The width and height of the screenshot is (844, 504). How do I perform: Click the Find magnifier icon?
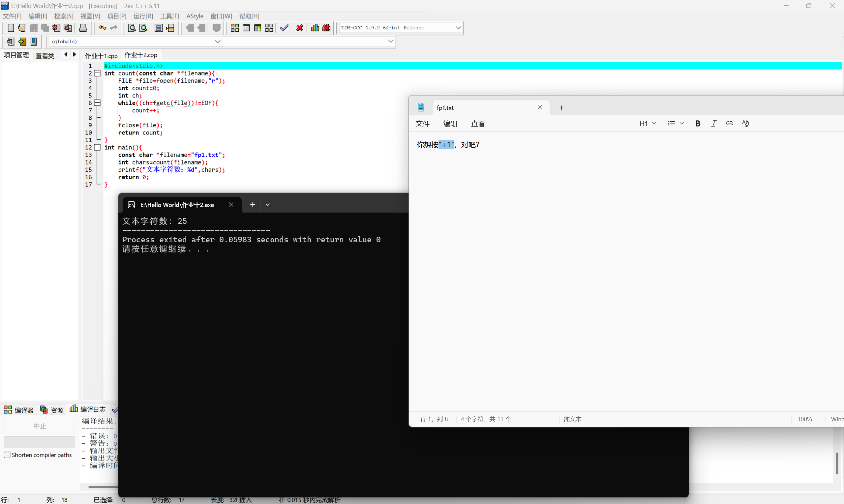click(132, 28)
